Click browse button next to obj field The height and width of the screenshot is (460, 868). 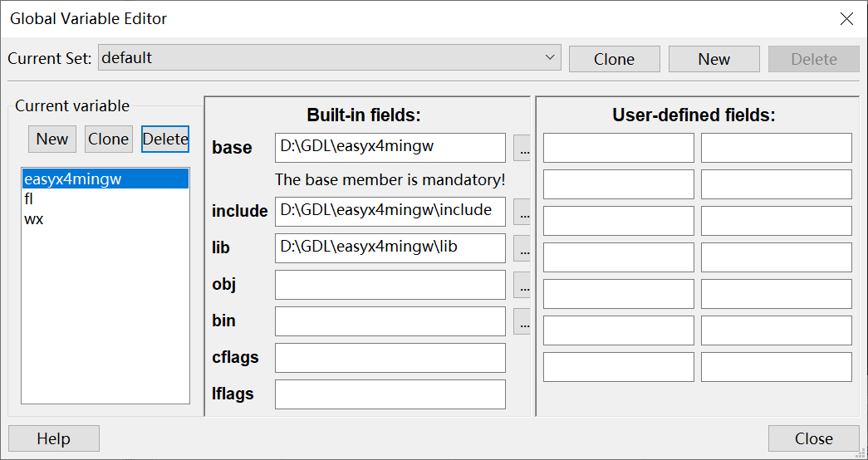[522, 285]
